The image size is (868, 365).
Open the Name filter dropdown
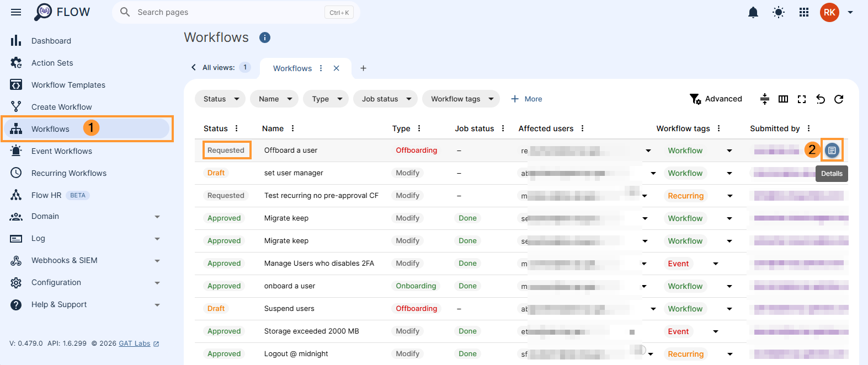coord(274,99)
